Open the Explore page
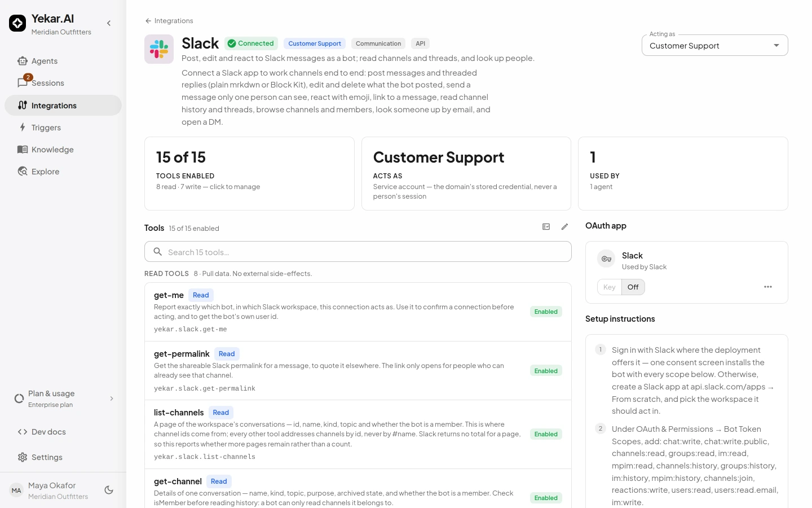Screen dimensions: 812x508 pos(63,172)
